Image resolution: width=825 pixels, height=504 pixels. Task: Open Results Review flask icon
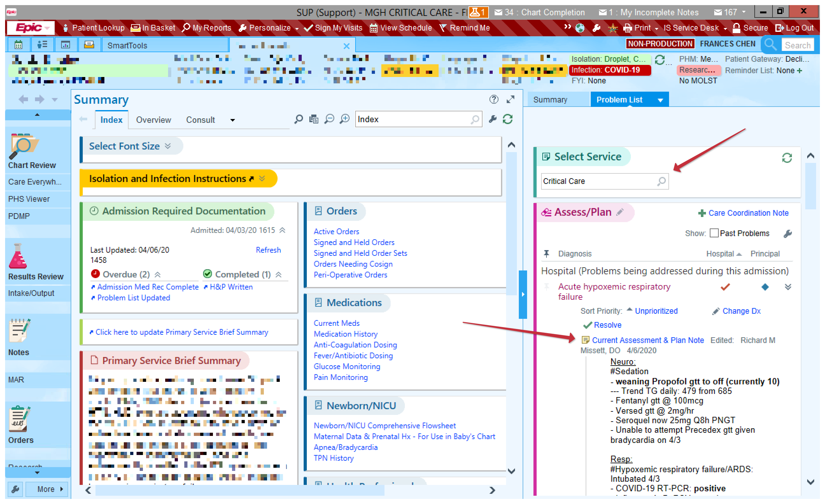click(x=18, y=257)
